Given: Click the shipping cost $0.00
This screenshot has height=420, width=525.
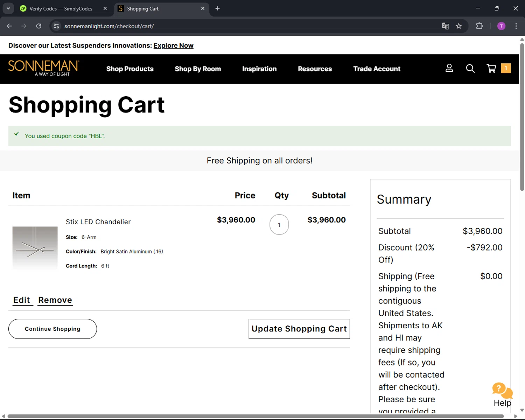Looking at the screenshot, I should [491, 276].
